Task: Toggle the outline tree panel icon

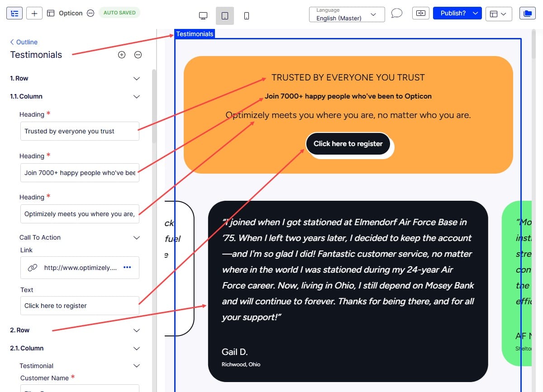Action: click(14, 13)
